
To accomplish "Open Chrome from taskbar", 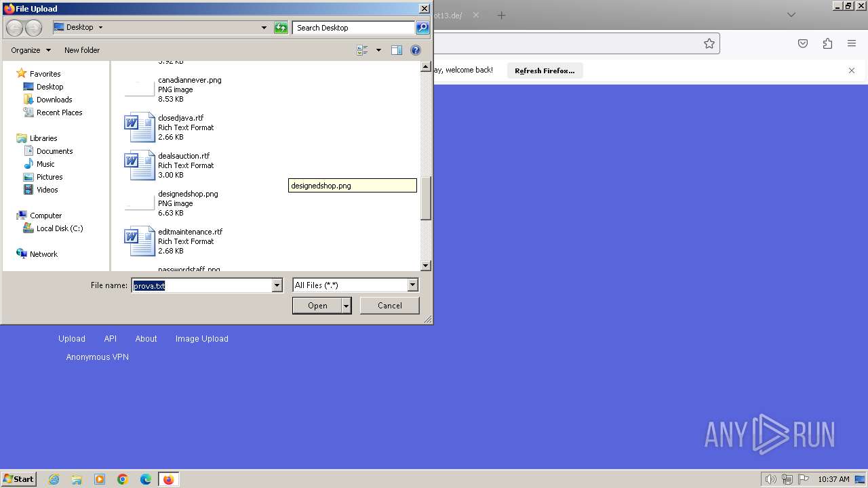I will point(123,479).
